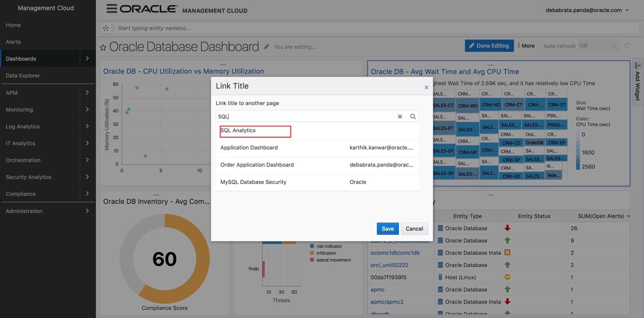644x318 pixels.
Task: Expand the Monitoring sidebar submenu
Action: pos(87,110)
